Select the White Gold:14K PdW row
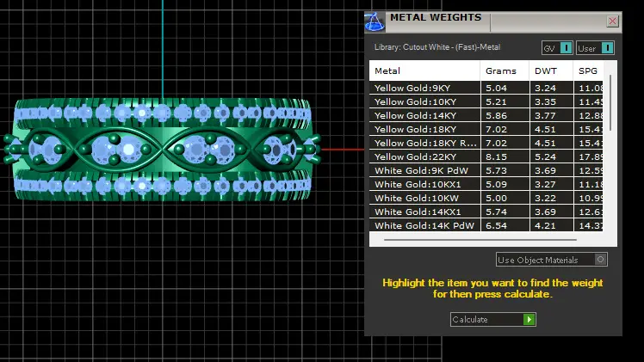Screen dimensions: 644x362 tap(486, 225)
